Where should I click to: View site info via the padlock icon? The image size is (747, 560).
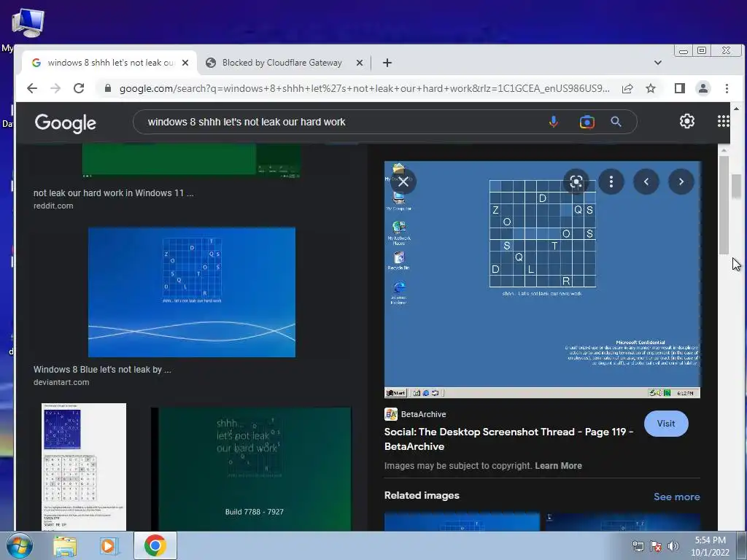[108, 88]
